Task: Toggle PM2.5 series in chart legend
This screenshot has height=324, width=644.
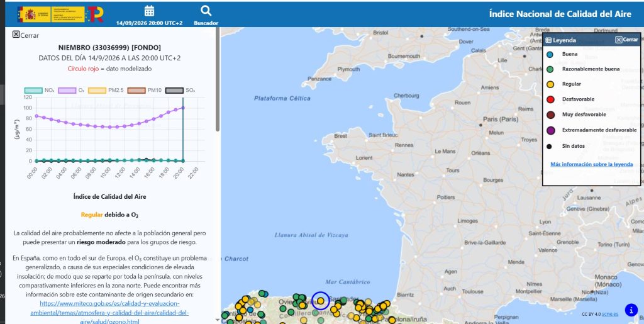Action: tap(106, 91)
